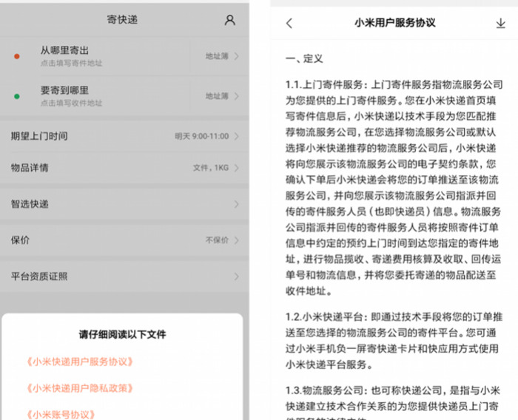518x420 pixels.
Task: Click the 1.2.小米快递平台 paragraph
Action: click(394, 341)
